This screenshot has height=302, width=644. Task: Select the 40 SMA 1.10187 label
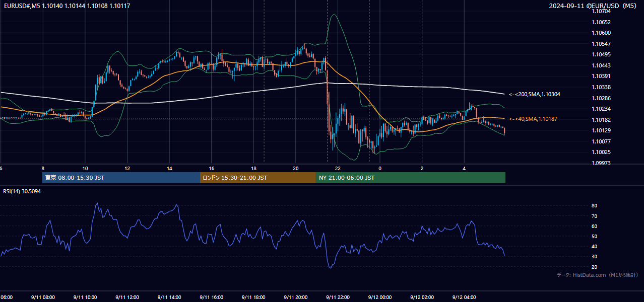534,119
